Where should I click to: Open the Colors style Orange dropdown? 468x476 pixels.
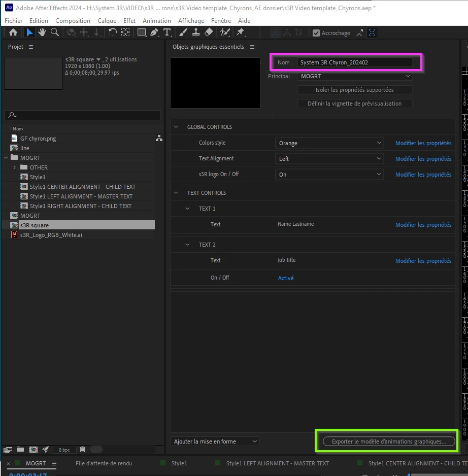[x=329, y=143]
